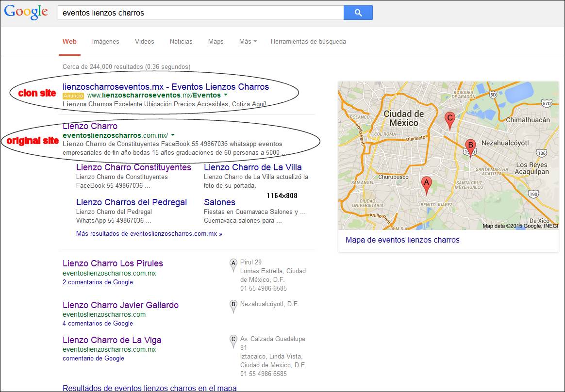Switch to the Web tab
This screenshot has width=565, height=392.
(69, 41)
